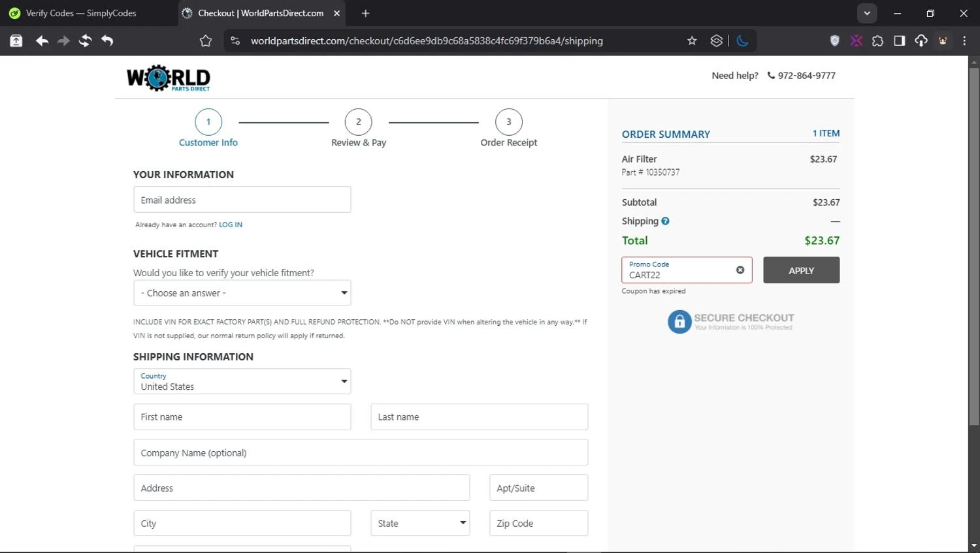Select the Review & Pay step circle
Image resolution: width=980 pixels, height=553 pixels.
coord(358,122)
